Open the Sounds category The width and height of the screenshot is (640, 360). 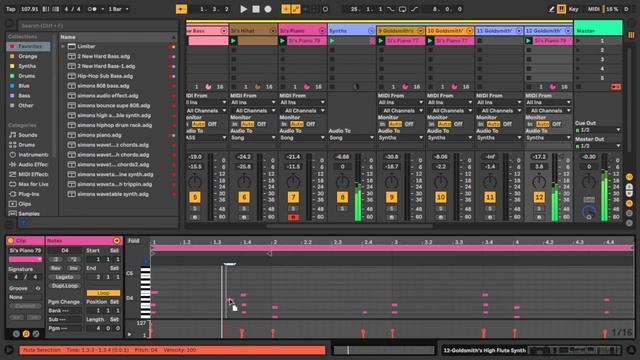click(x=27, y=135)
